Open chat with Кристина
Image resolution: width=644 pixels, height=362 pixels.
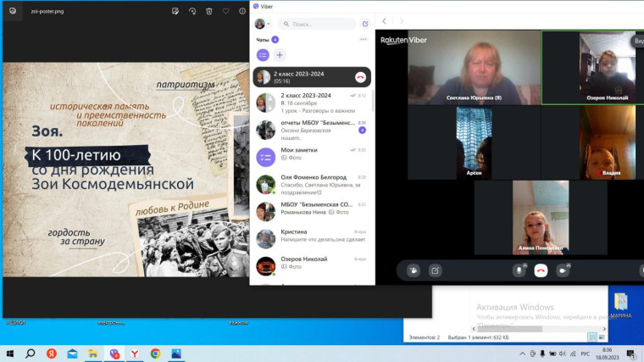312,238
